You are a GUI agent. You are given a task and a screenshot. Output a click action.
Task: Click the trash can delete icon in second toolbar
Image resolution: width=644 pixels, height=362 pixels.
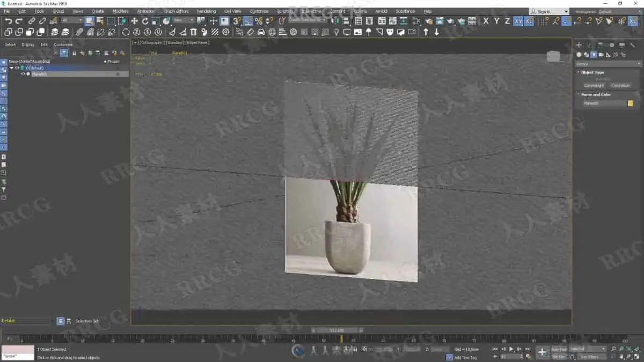click(x=193, y=32)
